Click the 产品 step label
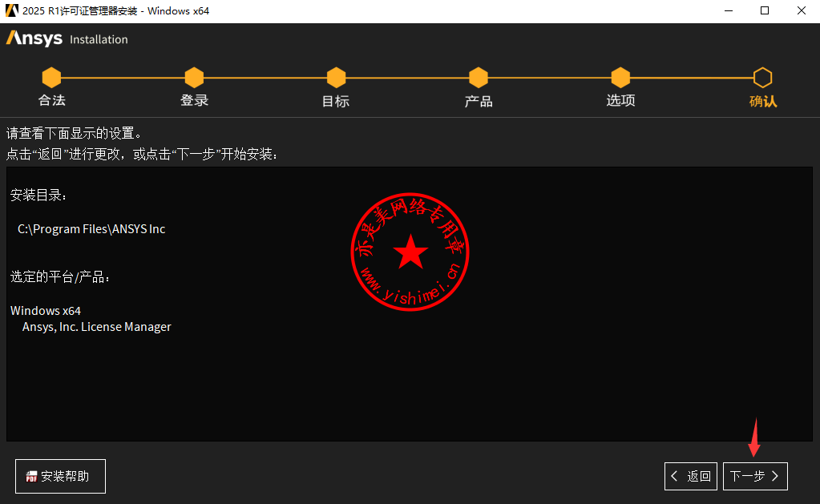This screenshot has width=820, height=504. pyautogui.click(x=479, y=101)
